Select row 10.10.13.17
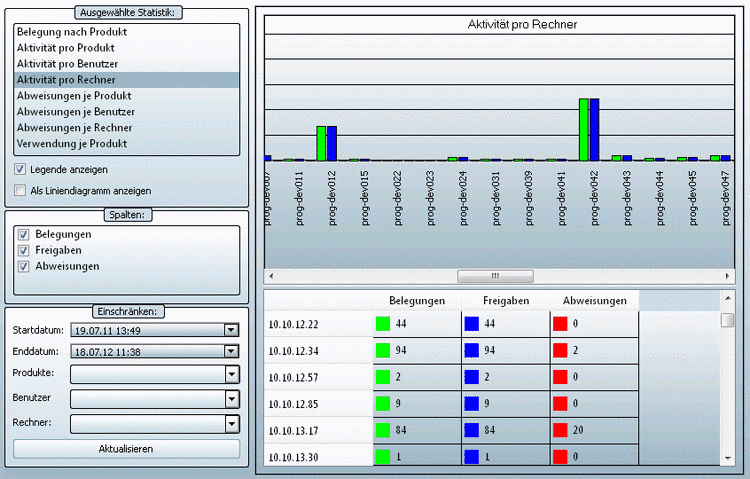750x479 pixels. pyautogui.click(x=451, y=430)
